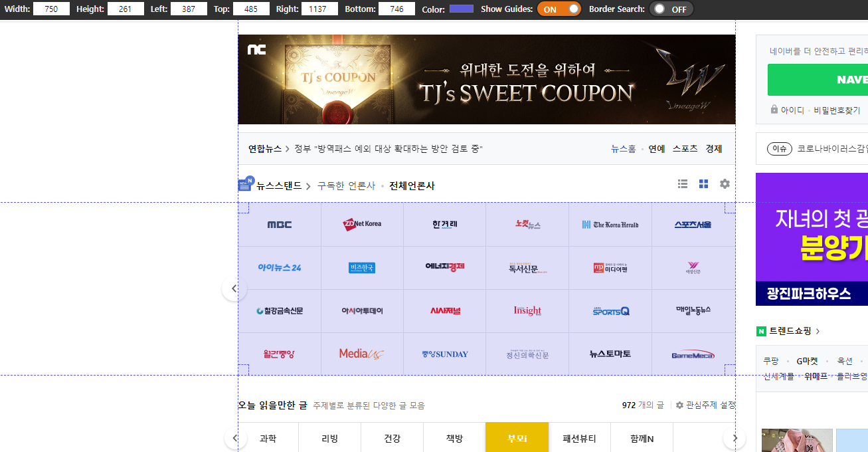Switch to 구독한 언론사 tab
Screen dimensions: 868x452
pos(346,186)
